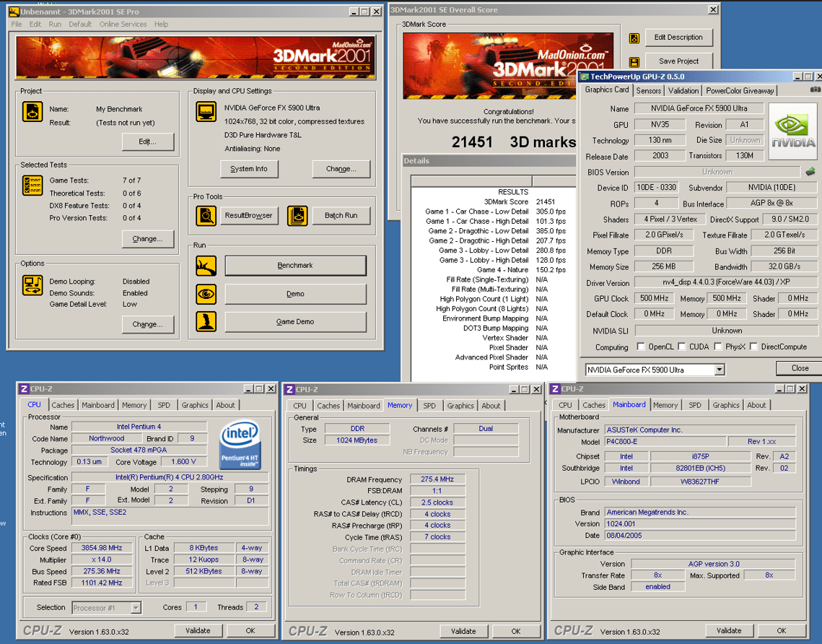
Task: Open Caches tab in CPU-Z processor window
Action: [63, 405]
